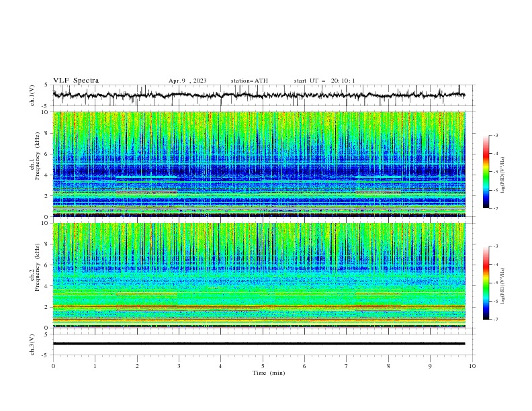Click the ch.1 spectrogram colorbar
532x411 pixels.
(x=486, y=172)
